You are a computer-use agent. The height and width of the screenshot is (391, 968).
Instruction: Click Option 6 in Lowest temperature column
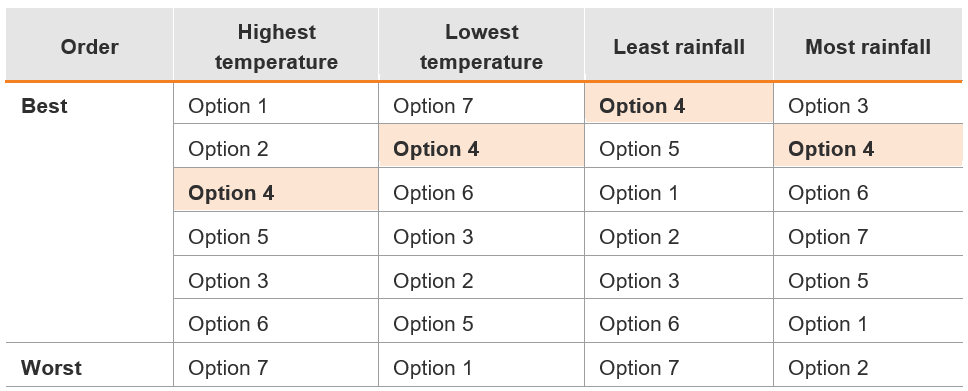coord(433,193)
